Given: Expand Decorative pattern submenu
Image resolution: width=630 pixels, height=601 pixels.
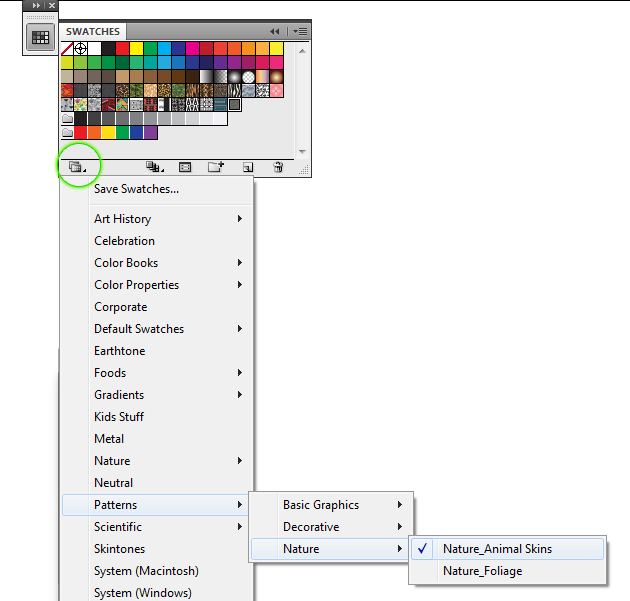Looking at the screenshot, I should [x=332, y=527].
